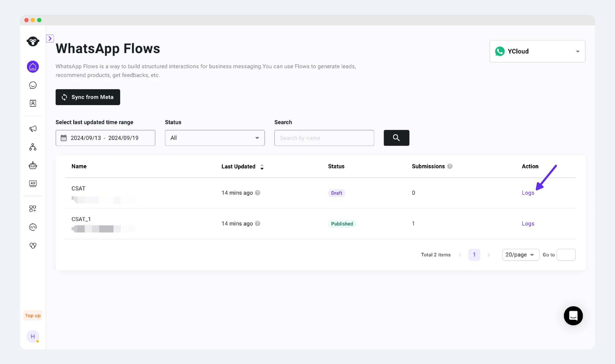Open the chat inbox sidebar icon

[x=33, y=85]
